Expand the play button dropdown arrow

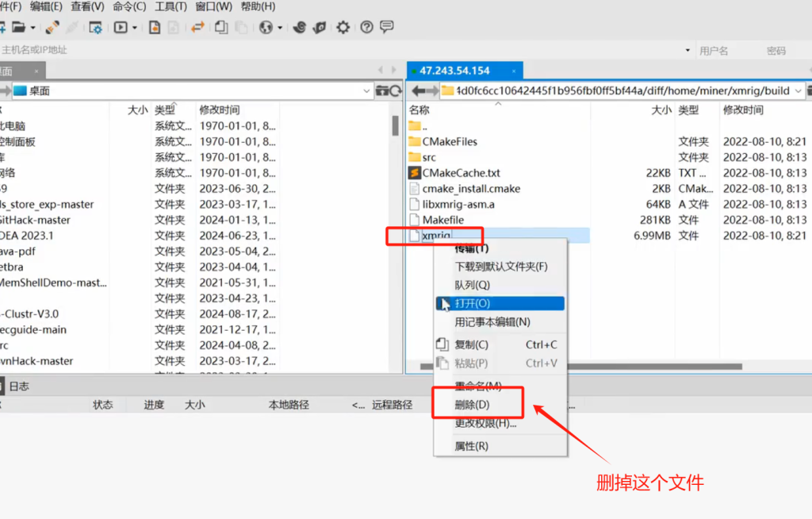(x=135, y=28)
